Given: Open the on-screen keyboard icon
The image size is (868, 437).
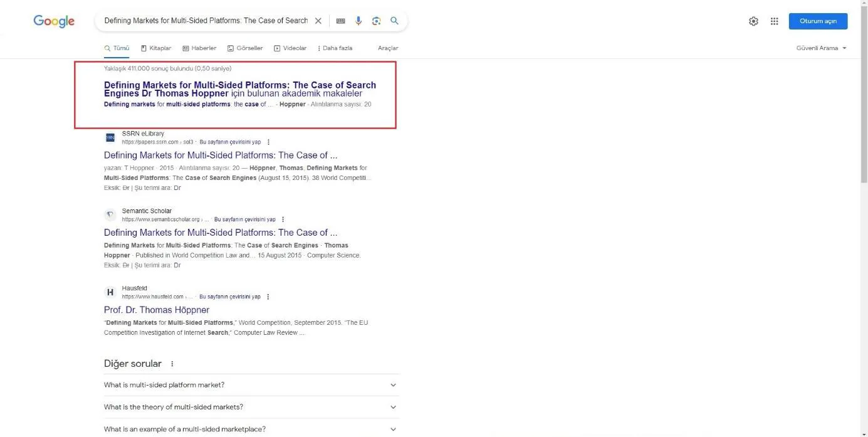Looking at the screenshot, I should [340, 21].
